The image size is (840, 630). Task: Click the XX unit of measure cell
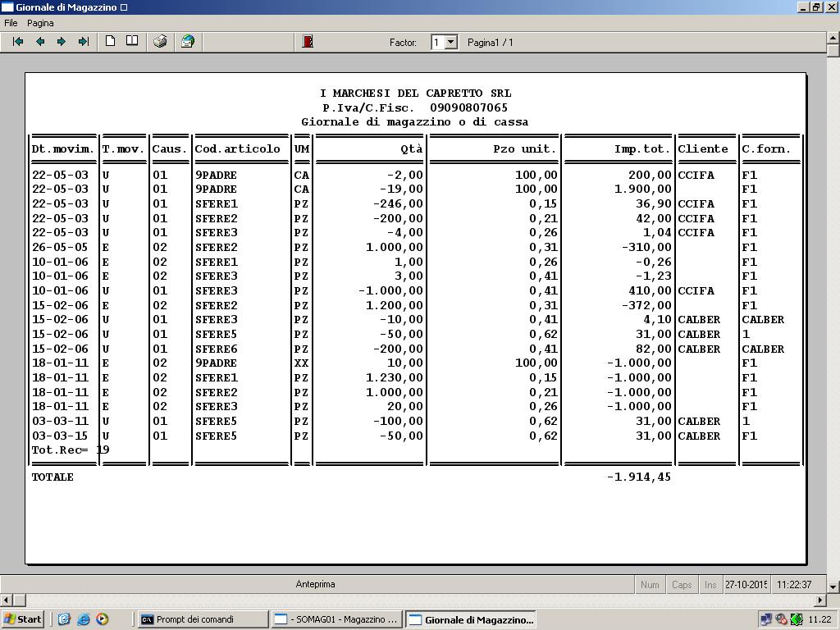(301, 363)
